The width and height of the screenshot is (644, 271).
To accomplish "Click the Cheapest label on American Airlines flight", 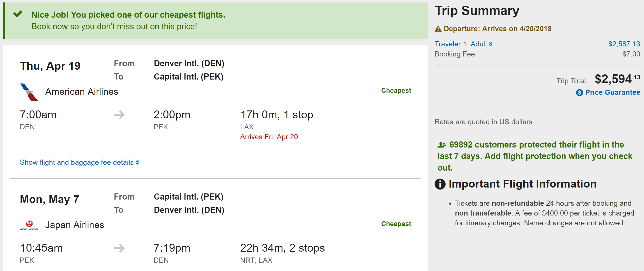I will pyautogui.click(x=396, y=90).
